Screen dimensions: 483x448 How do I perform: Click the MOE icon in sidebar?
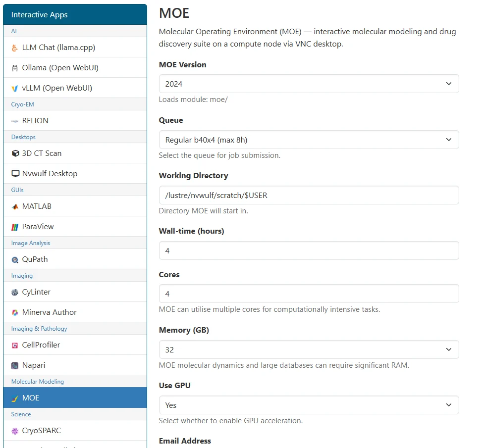(15, 398)
